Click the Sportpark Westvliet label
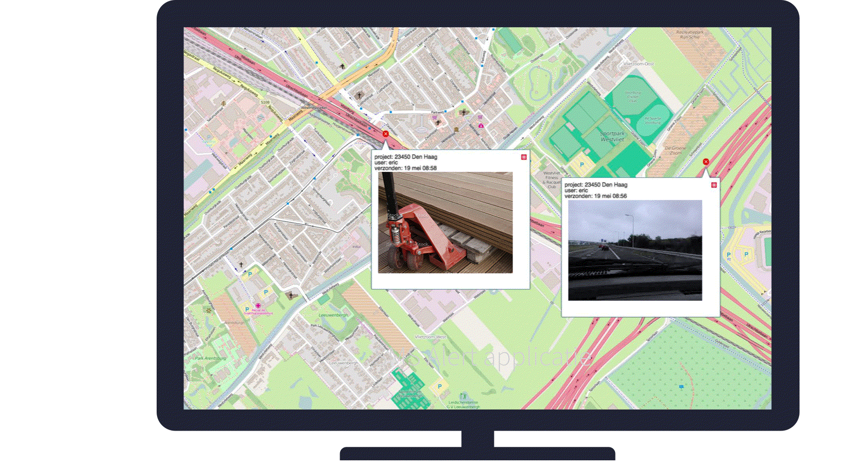 tap(612, 137)
